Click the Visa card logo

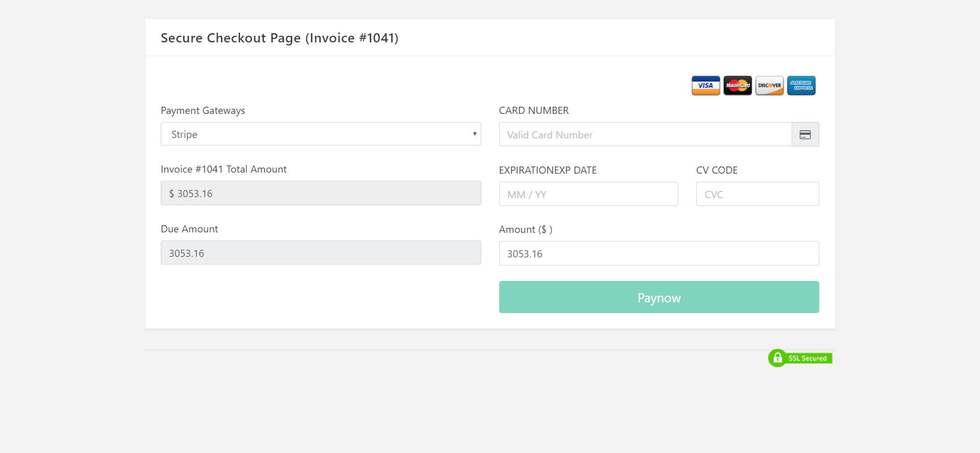[x=705, y=85]
